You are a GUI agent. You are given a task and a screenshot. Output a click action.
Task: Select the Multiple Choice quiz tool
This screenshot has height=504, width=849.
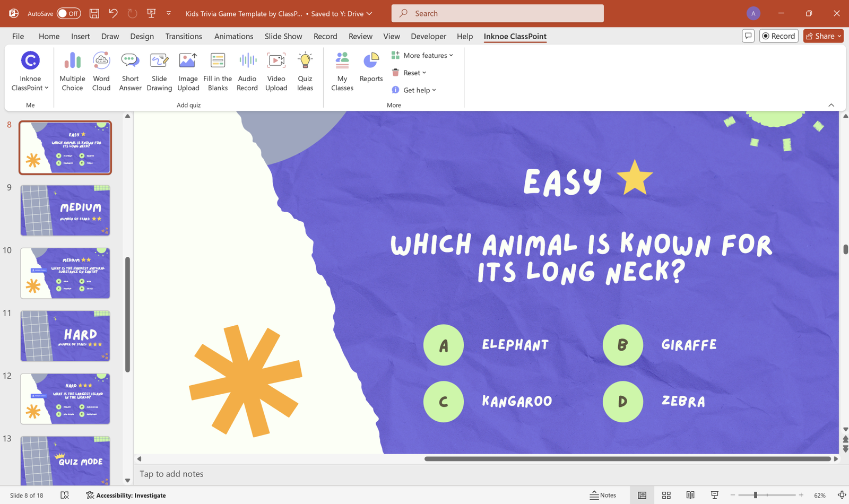pos(72,71)
